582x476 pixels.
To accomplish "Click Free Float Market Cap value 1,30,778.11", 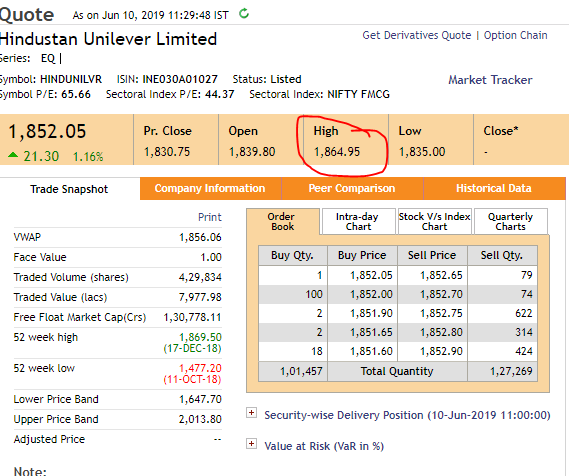I will [193, 317].
